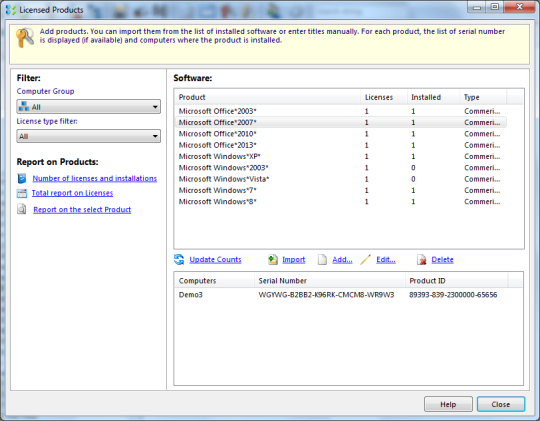This screenshot has height=421, width=540.
Task: Click the Help button
Action: (448, 404)
